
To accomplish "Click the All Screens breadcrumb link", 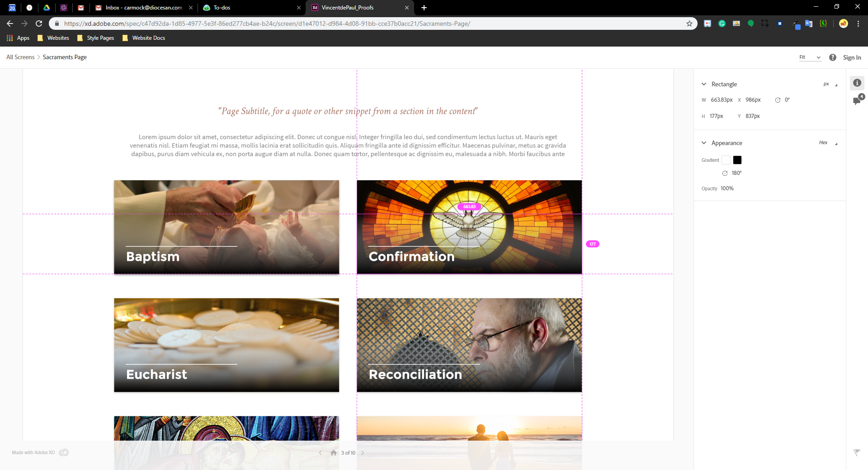I will click(x=20, y=57).
